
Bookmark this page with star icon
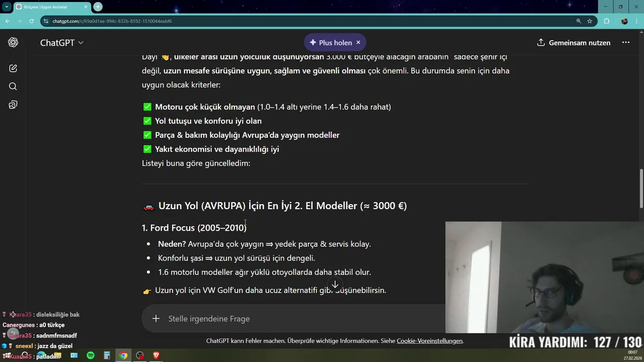click(x=590, y=21)
